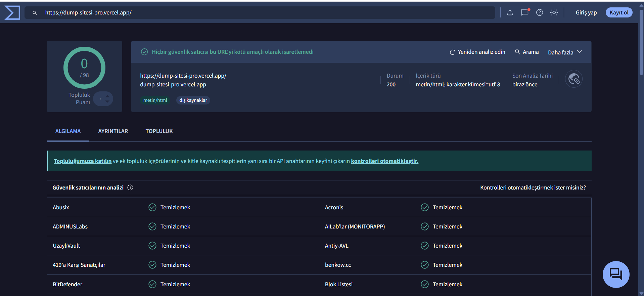This screenshot has height=296, width=644.
Task: Toggle the light theme sun icon
Action: pyautogui.click(x=554, y=12)
